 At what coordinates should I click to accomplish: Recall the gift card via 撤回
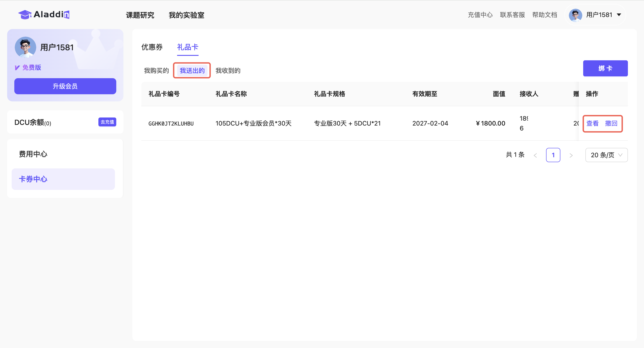[611, 123]
